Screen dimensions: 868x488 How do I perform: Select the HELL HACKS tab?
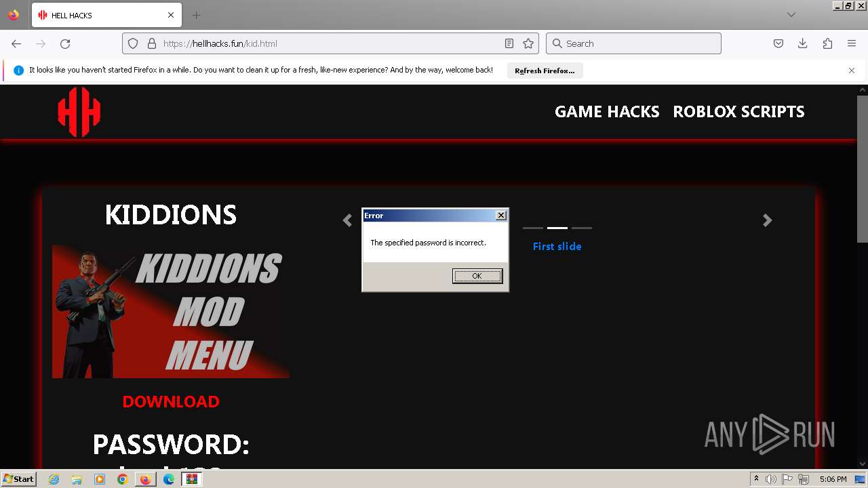pos(106,15)
